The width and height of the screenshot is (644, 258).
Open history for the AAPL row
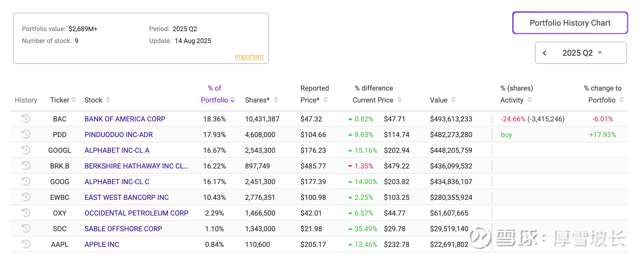26,244
